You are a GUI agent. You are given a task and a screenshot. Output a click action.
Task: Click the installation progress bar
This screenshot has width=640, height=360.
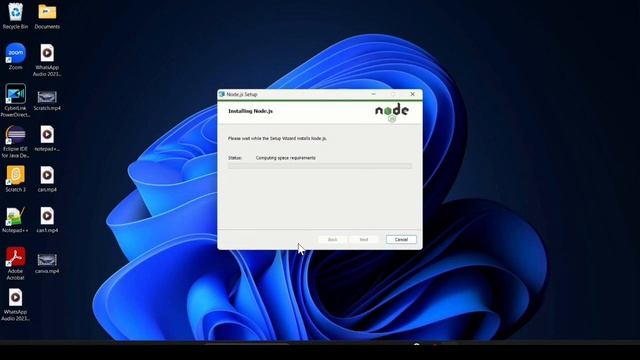pos(320,166)
